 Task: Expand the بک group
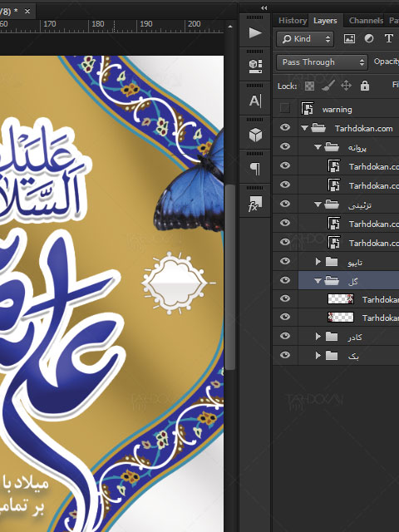pos(318,355)
